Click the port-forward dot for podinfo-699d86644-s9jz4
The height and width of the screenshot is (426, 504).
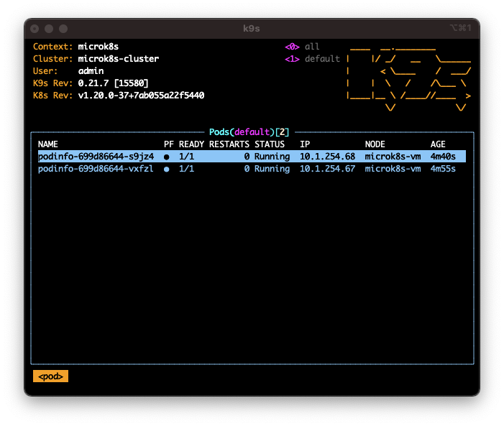(x=167, y=157)
